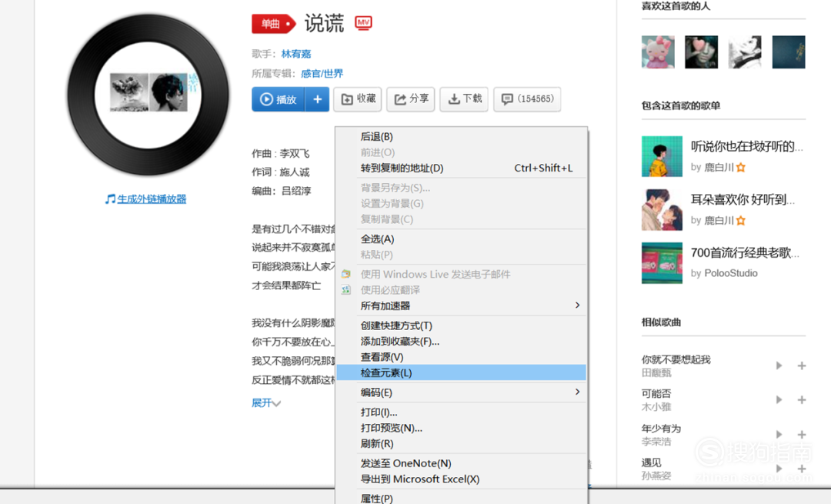
Task: Select 刷新(R) to reload page
Action: click(461, 443)
